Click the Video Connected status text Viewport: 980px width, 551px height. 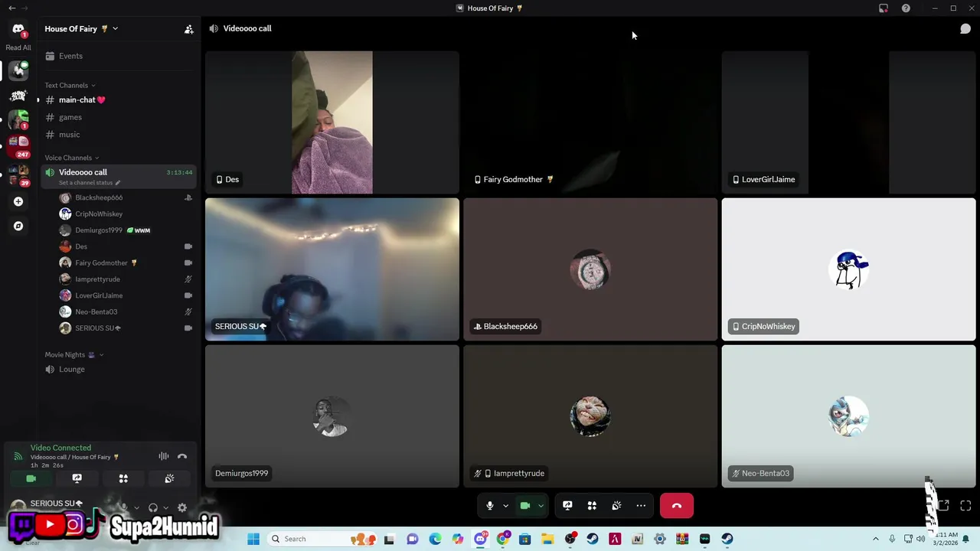[x=60, y=448]
